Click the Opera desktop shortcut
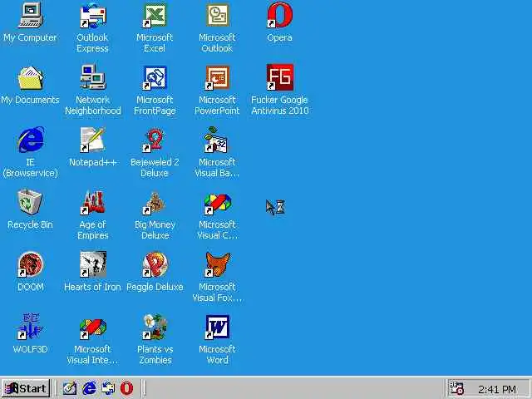532x399 pixels. tap(279, 15)
